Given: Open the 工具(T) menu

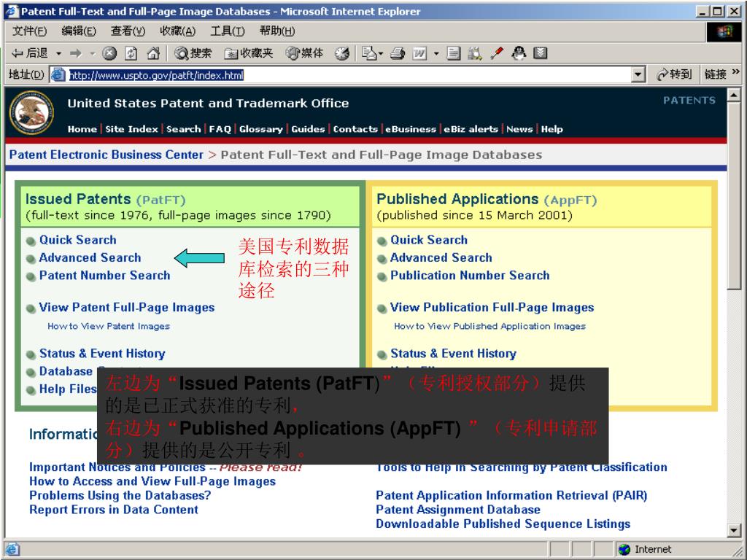Looking at the screenshot, I should click(x=228, y=31).
